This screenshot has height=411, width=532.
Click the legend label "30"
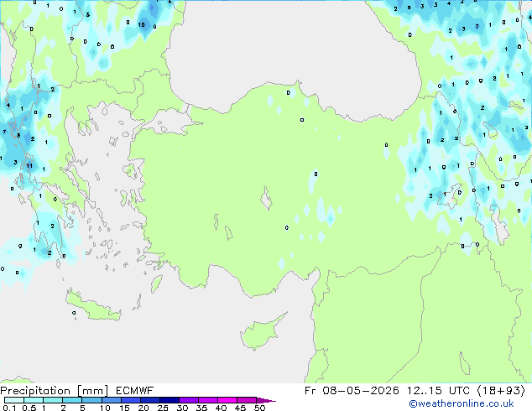tap(182, 408)
